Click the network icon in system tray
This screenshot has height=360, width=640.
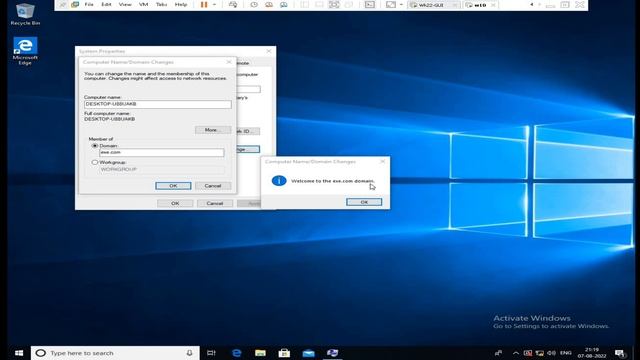pyautogui.click(x=540, y=353)
